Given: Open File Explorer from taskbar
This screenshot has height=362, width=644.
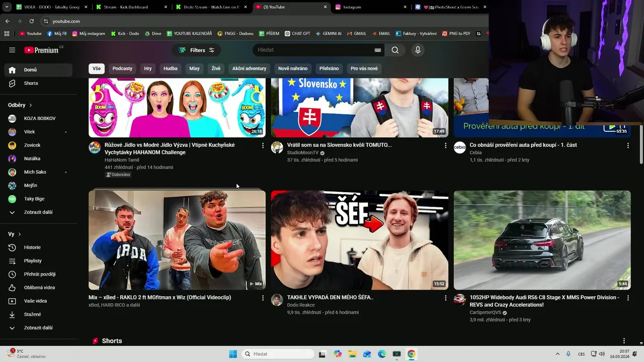Looking at the screenshot, I should pyautogui.click(x=352, y=354).
